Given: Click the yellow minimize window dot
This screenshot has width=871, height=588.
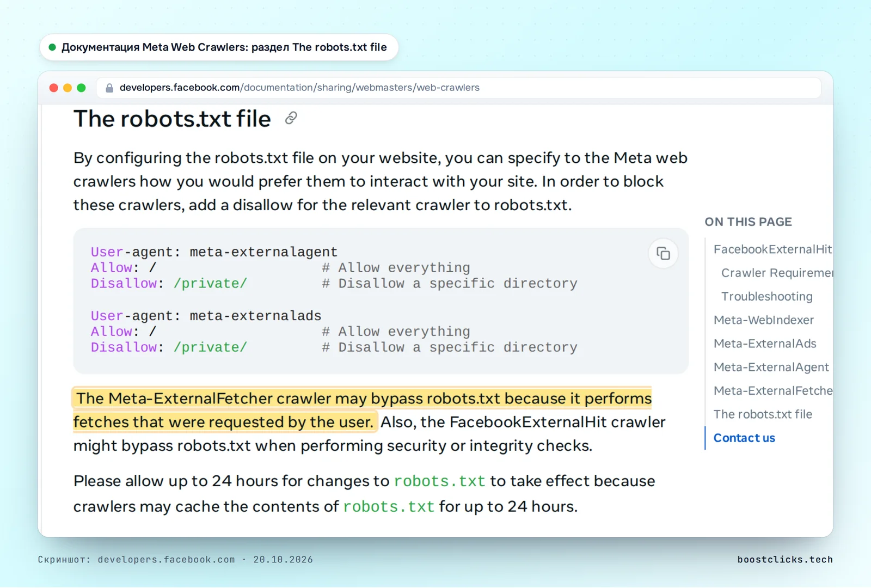Looking at the screenshot, I should coord(68,88).
